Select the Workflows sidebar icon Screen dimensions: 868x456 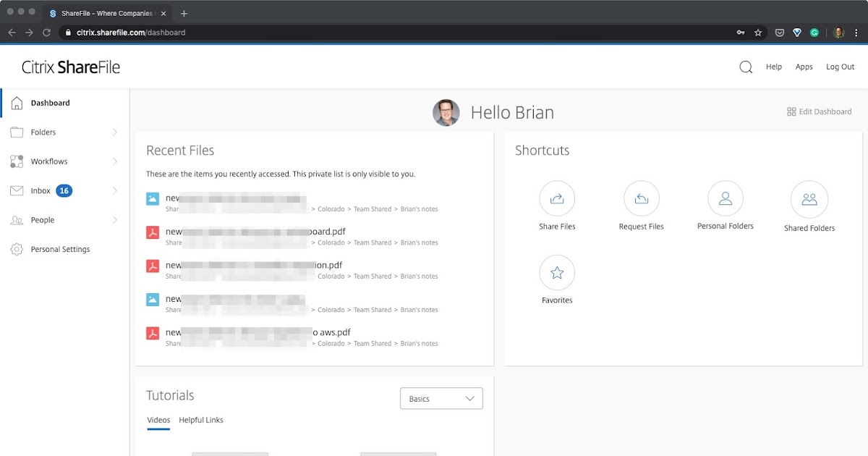coord(16,161)
